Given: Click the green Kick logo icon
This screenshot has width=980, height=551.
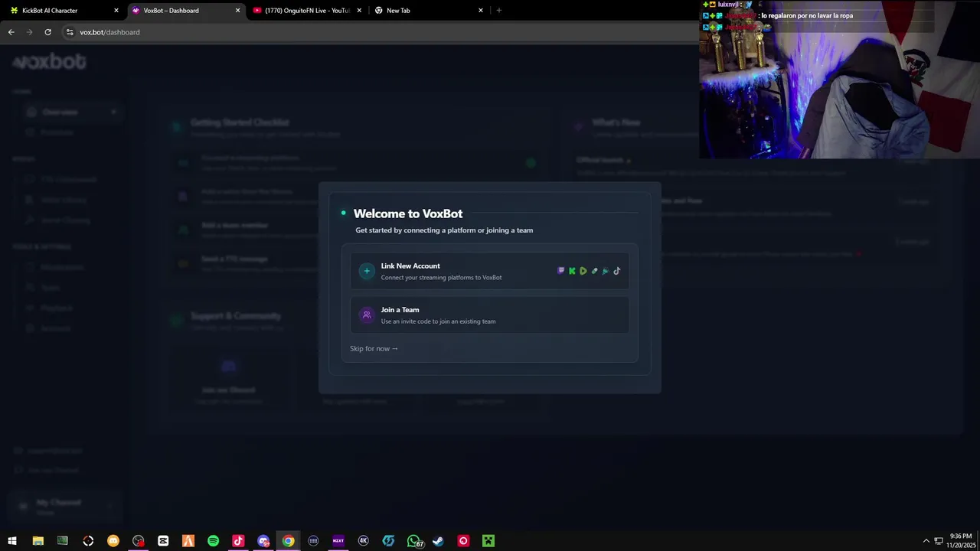Looking at the screenshot, I should pyautogui.click(x=572, y=271).
